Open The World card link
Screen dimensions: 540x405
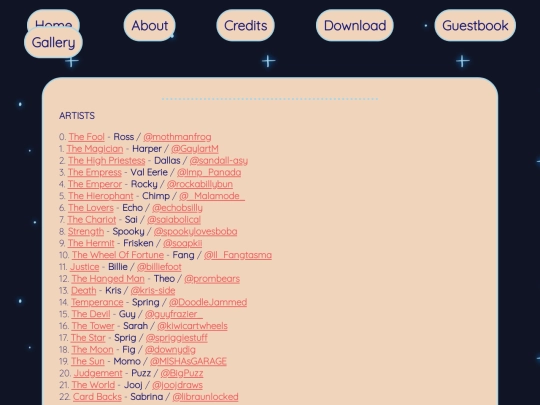tap(93, 385)
